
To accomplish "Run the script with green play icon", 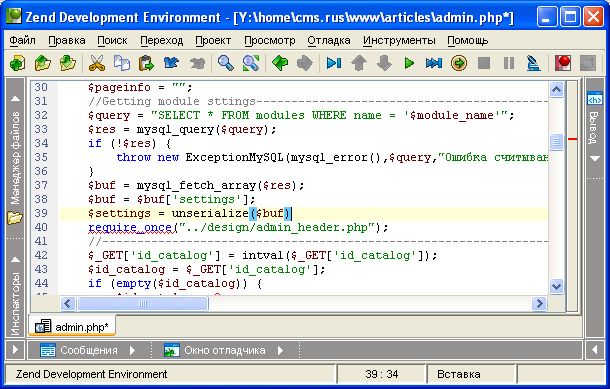I will click(x=409, y=63).
